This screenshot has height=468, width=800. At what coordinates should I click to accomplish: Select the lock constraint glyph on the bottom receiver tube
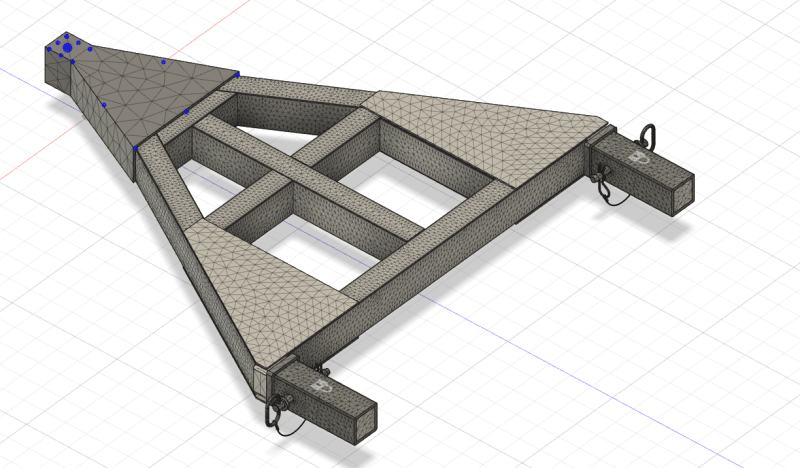pos(321,385)
